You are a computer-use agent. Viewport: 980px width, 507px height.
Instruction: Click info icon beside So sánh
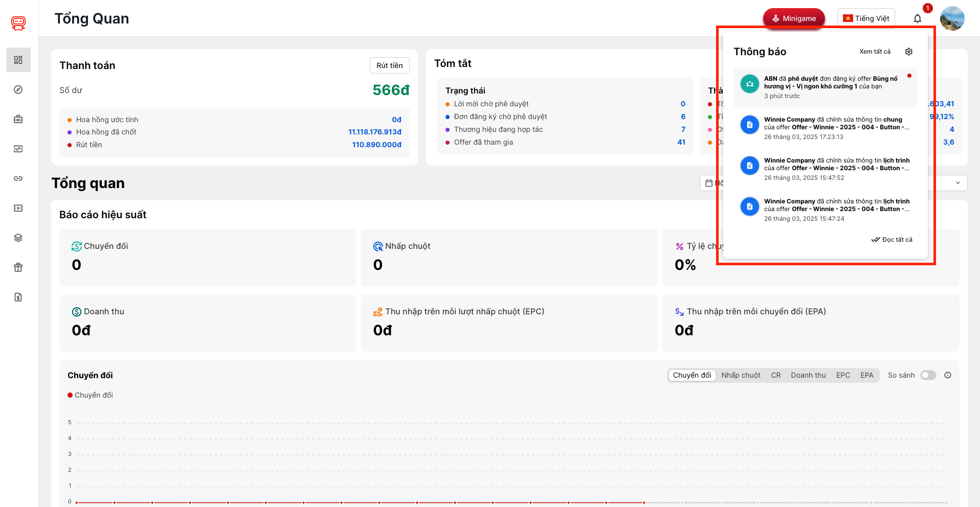[x=948, y=375]
